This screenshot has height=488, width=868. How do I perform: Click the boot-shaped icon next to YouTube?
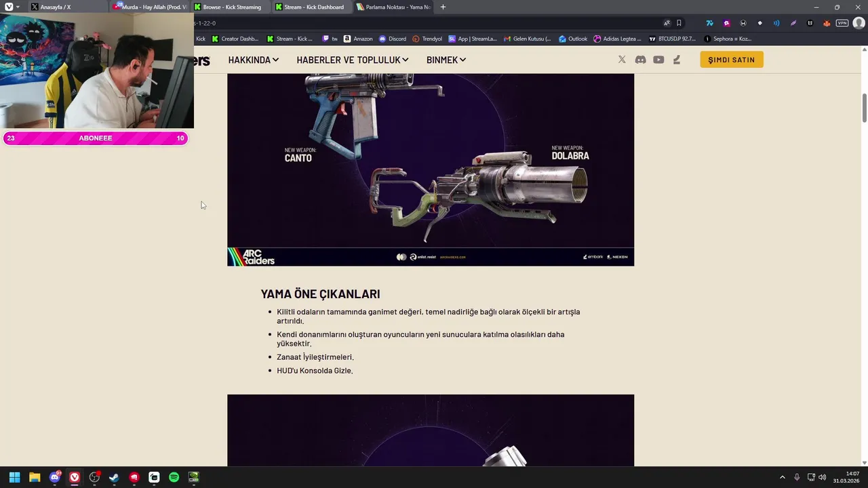coord(676,60)
